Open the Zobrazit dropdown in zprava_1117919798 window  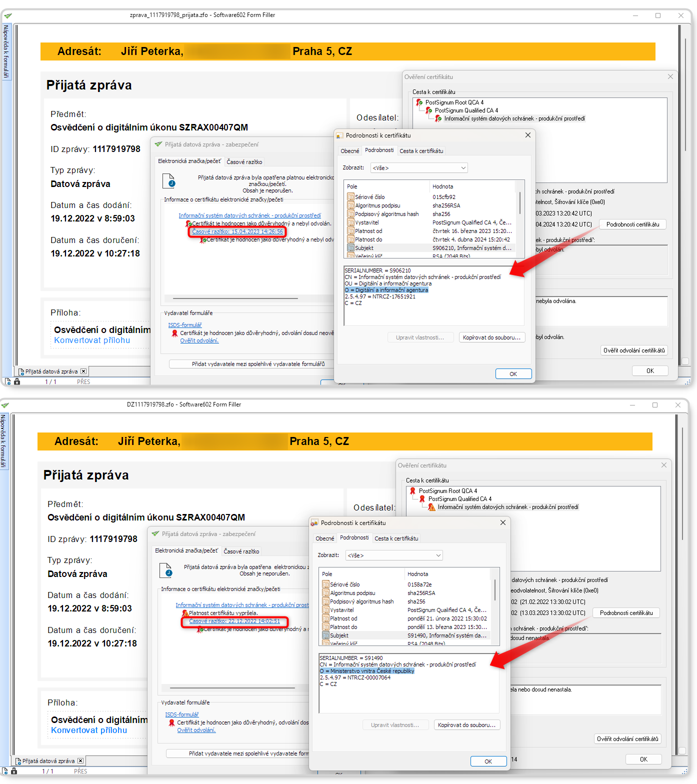pos(419,168)
